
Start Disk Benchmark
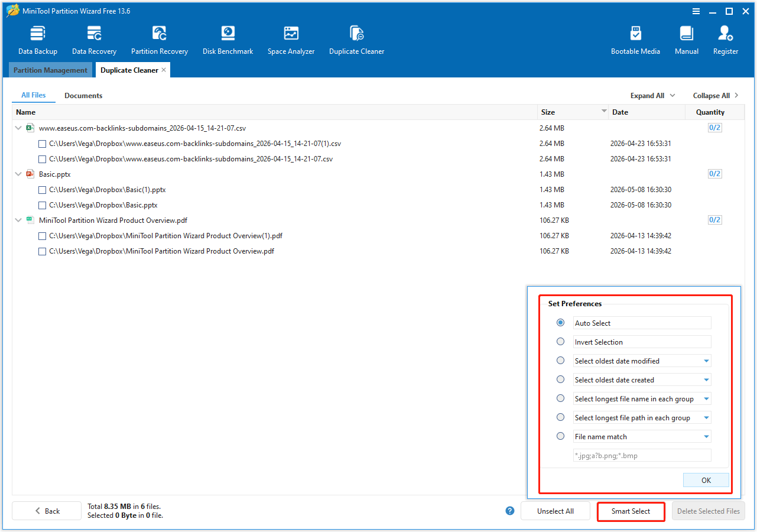pos(228,40)
